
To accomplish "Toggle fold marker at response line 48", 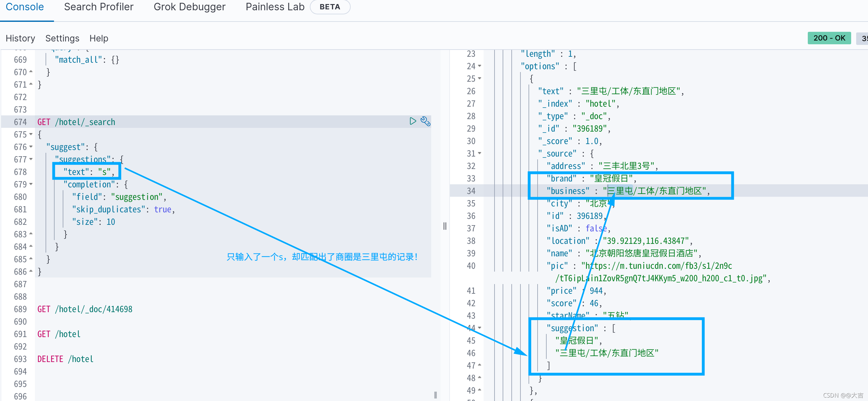I will point(480,377).
